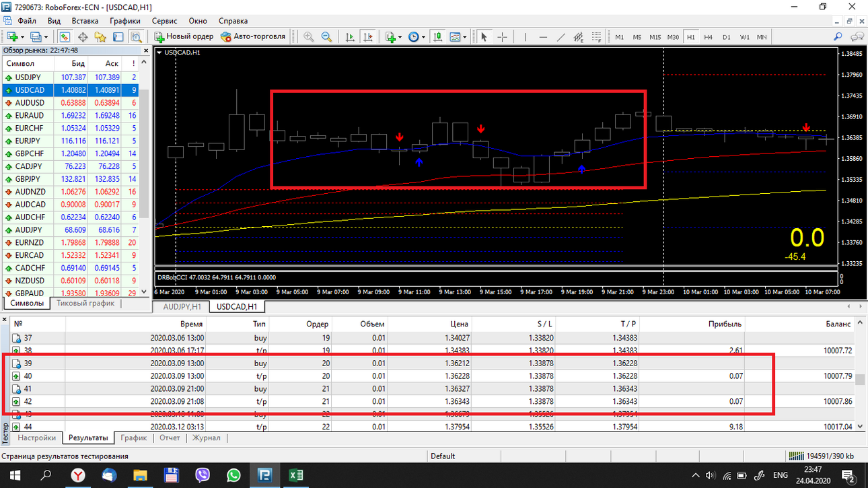Open Excel from the Windows taskbar
The height and width of the screenshot is (488, 868).
coord(296,475)
